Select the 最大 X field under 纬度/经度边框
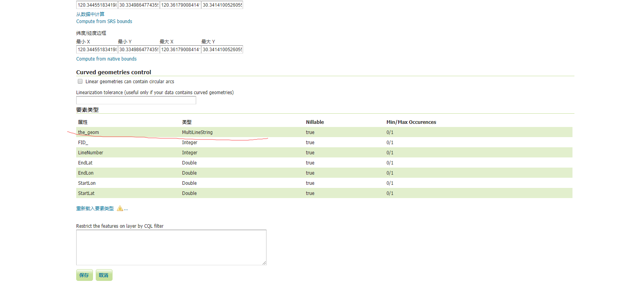Image resolution: width=644 pixels, height=293 pixels. click(x=181, y=50)
